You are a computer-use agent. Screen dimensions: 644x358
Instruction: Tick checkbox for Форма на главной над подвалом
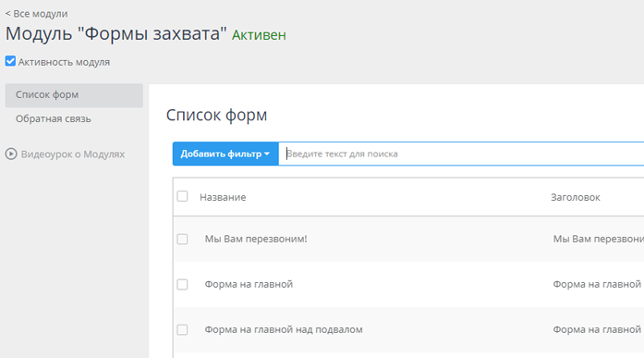(x=182, y=329)
